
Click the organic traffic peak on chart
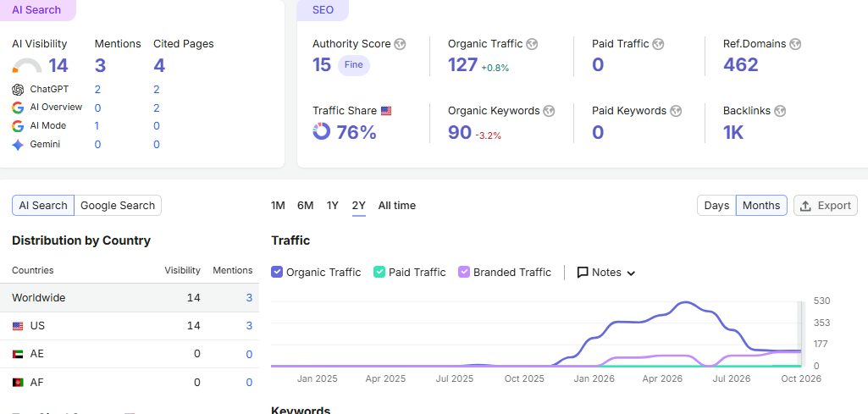[685, 302]
